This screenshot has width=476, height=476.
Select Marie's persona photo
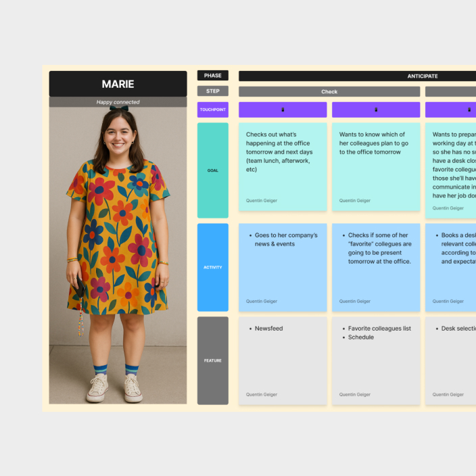118,256
